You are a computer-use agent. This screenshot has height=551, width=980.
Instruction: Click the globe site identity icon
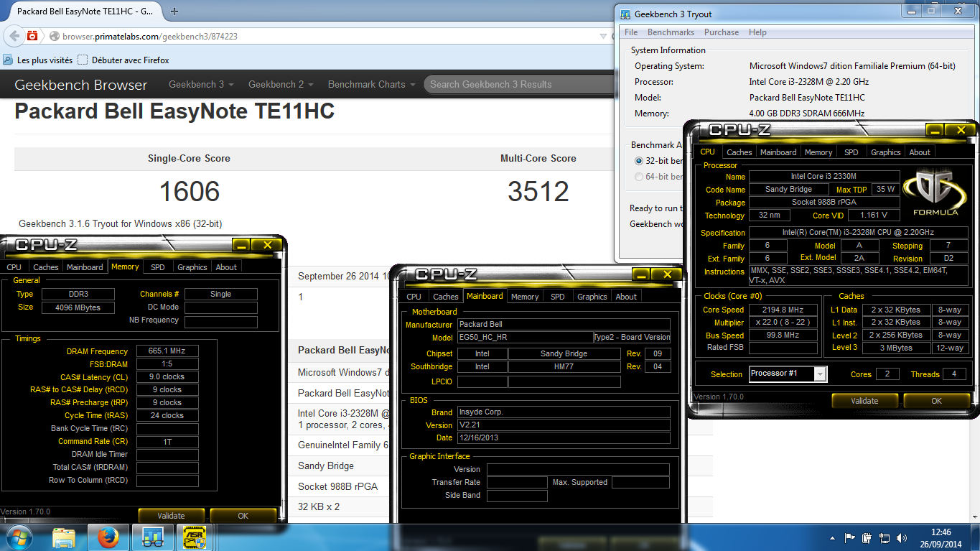(x=54, y=36)
